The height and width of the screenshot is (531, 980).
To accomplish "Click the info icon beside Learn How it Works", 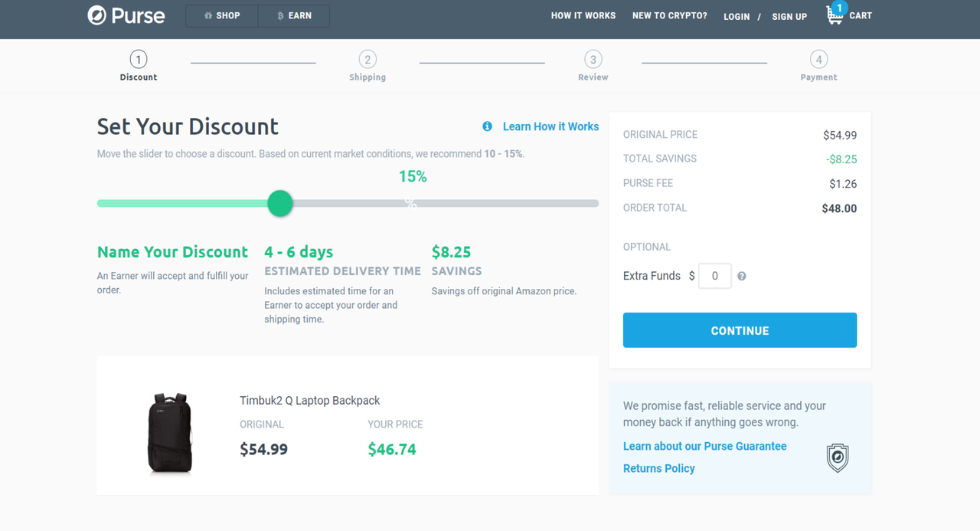I will [487, 126].
